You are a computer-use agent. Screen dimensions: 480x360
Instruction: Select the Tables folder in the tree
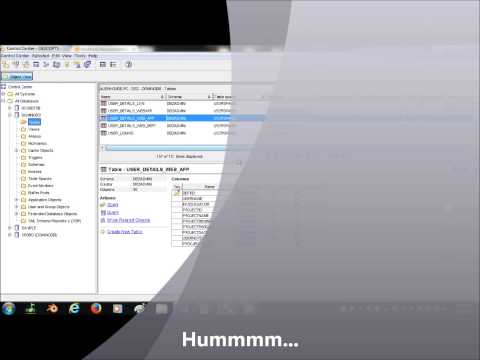(x=34, y=122)
